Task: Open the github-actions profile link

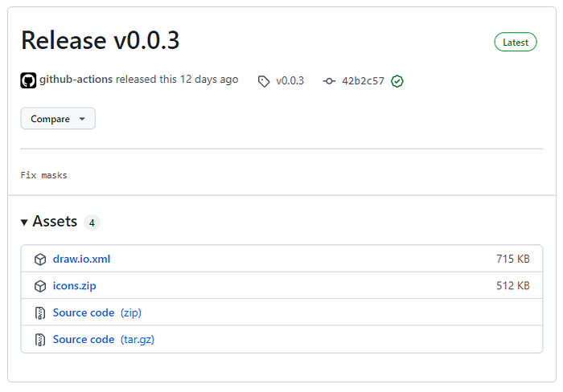Action: coord(76,80)
